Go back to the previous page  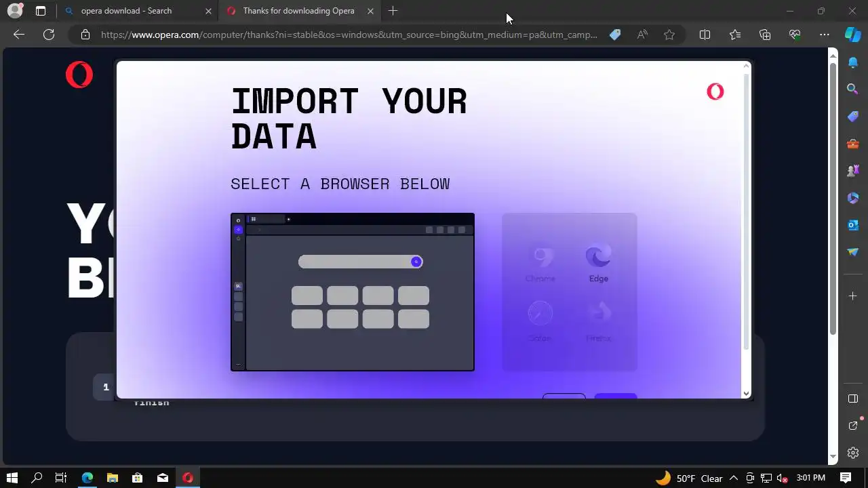point(19,35)
